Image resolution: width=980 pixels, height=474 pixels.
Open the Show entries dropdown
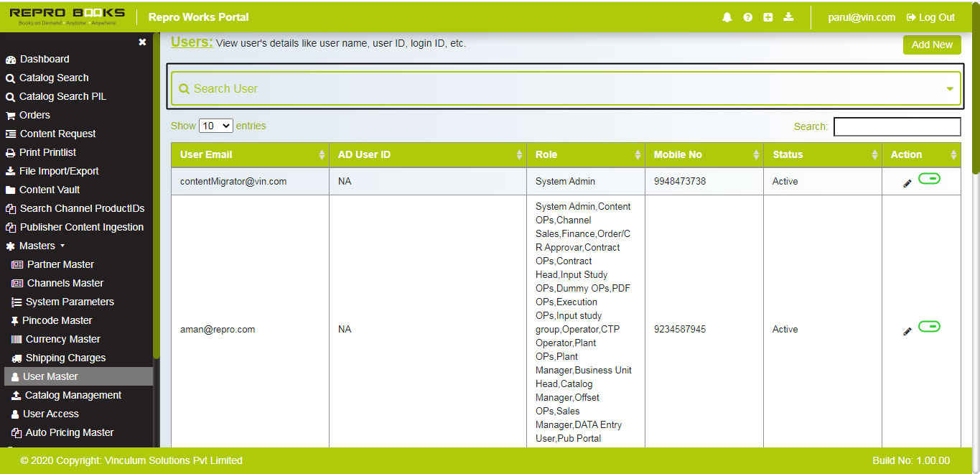coord(215,125)
